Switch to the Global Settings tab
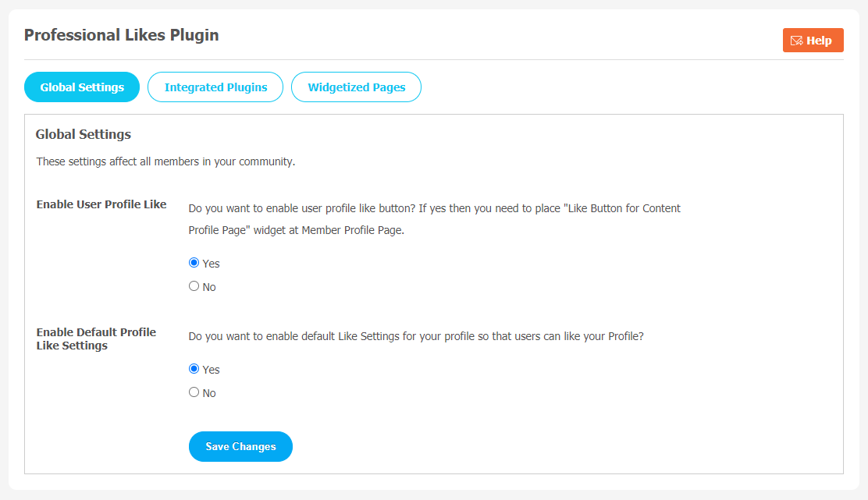 pyautogui.click(x=82, y=87)
